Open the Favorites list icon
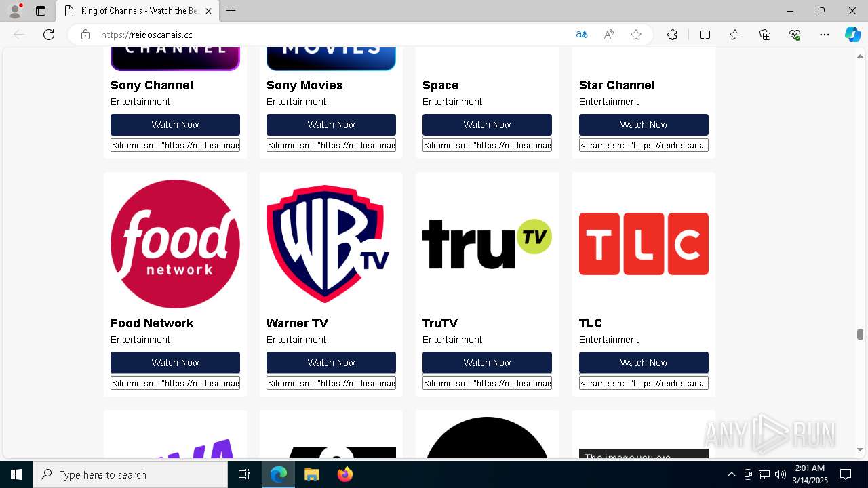 click(735, 35)
